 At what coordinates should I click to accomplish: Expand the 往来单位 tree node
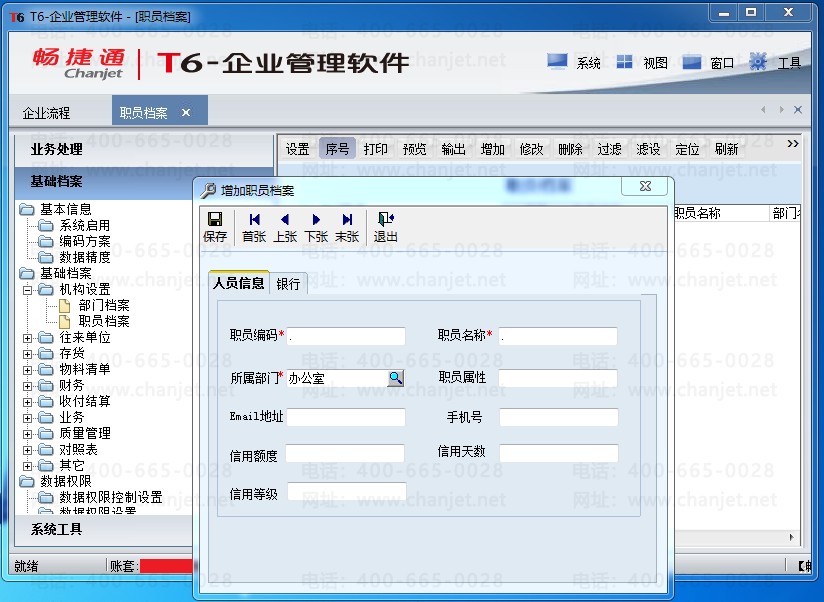(27, 338)
